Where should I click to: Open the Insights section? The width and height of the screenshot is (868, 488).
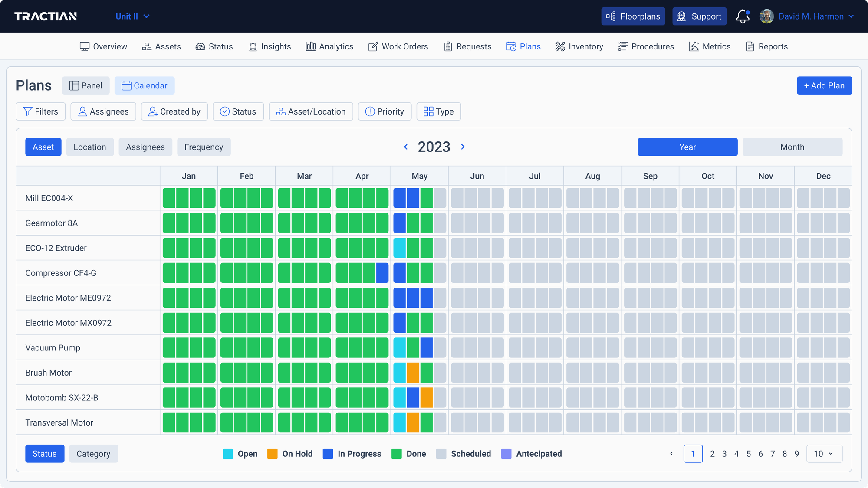click(270, 46)
